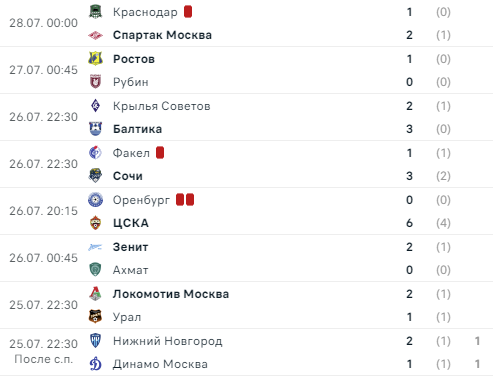Click the Балтика team logo
The image size is (493, 376).
click(x=95, y=129)
